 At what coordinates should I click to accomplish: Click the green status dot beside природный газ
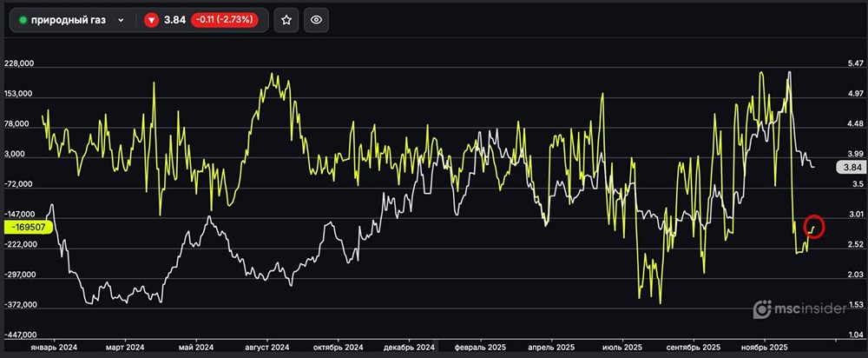tap(23, 20)
